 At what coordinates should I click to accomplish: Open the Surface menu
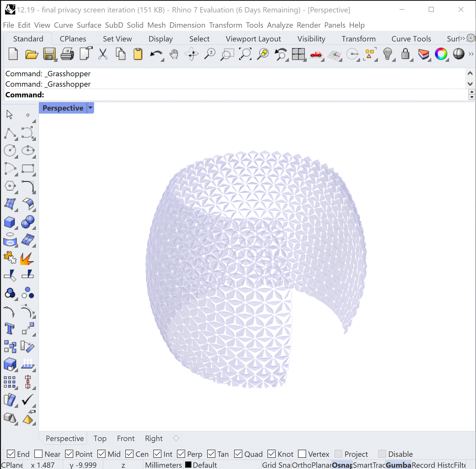[89, 25]
